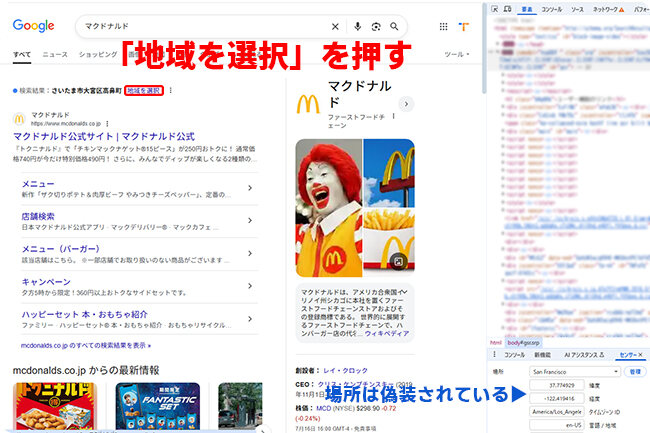Image resolution: width=650 pixels, height=433 pixels.
Task: Click the magnifier search icon
Action: coord(394,27)
